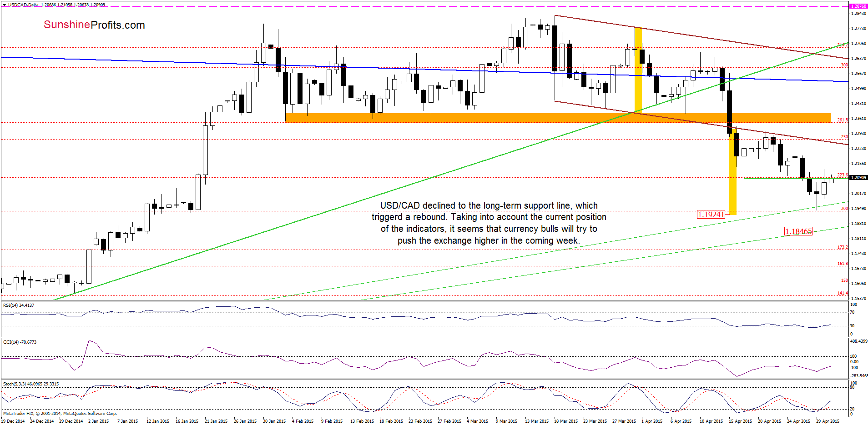Click the black 1.20909 current price tag
The width and height of the screenshot is (868, 425).
point(858,178)
